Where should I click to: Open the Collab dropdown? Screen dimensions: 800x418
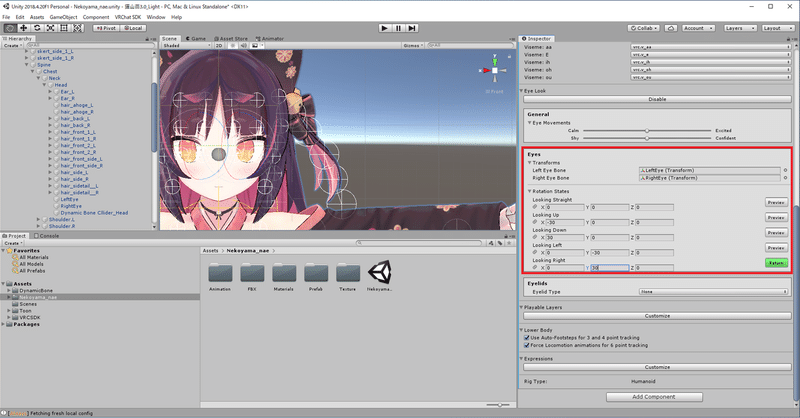[x=644, y=28]
